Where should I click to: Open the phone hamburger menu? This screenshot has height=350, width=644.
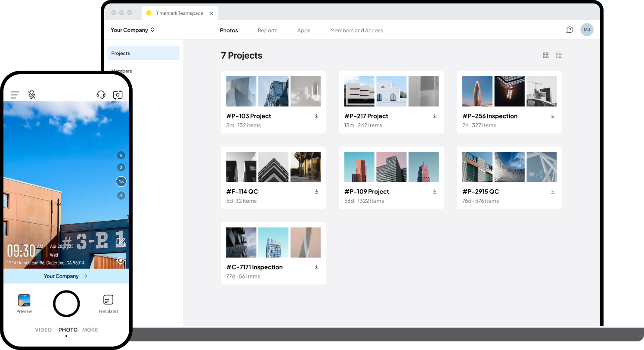(x=15, y=95)
